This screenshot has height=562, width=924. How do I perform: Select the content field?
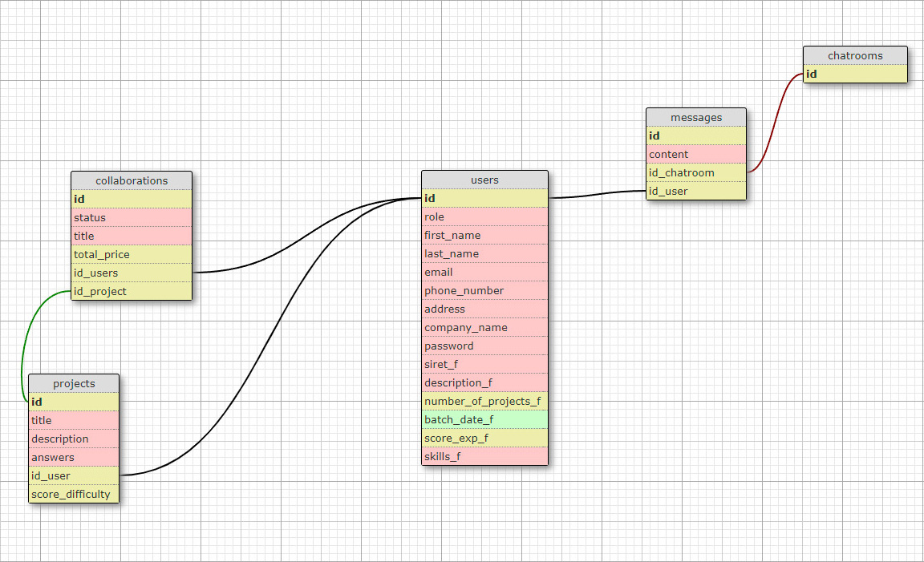pyautogui.click(x=696, y=155)
